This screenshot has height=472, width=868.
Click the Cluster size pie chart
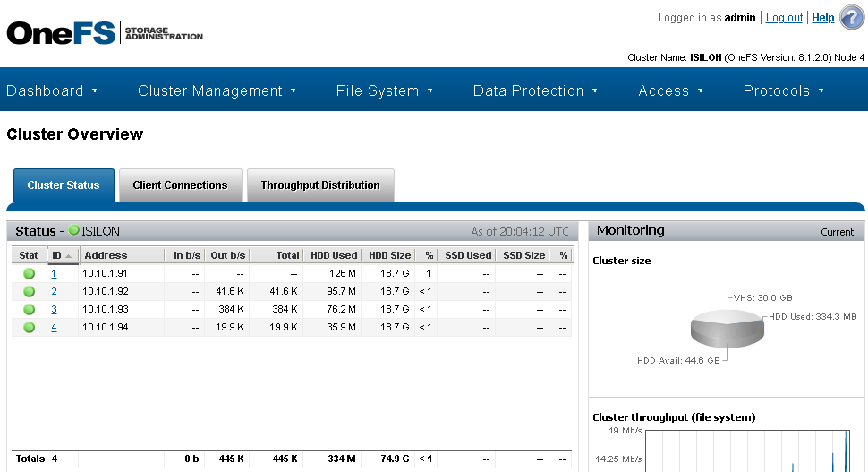click(x=727, y=328)
